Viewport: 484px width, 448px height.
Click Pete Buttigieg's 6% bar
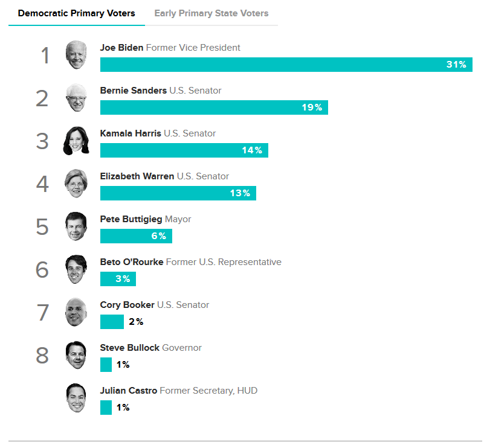coord(136,236)
